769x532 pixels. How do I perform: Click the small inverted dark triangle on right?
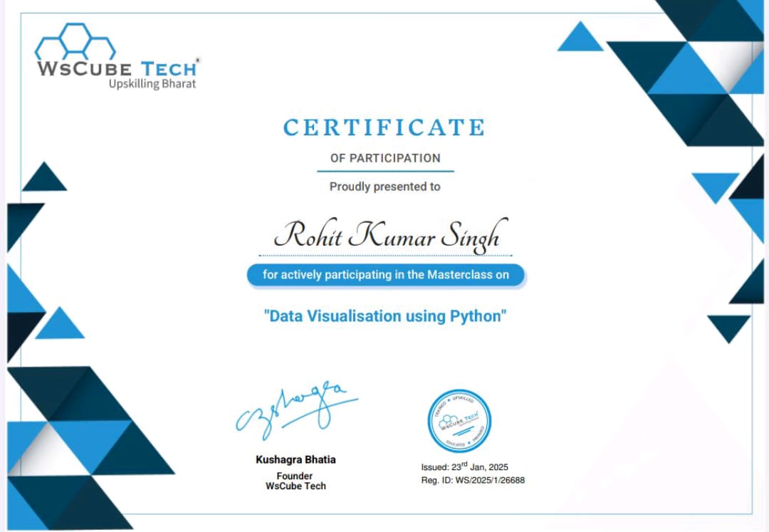point(728,328)
